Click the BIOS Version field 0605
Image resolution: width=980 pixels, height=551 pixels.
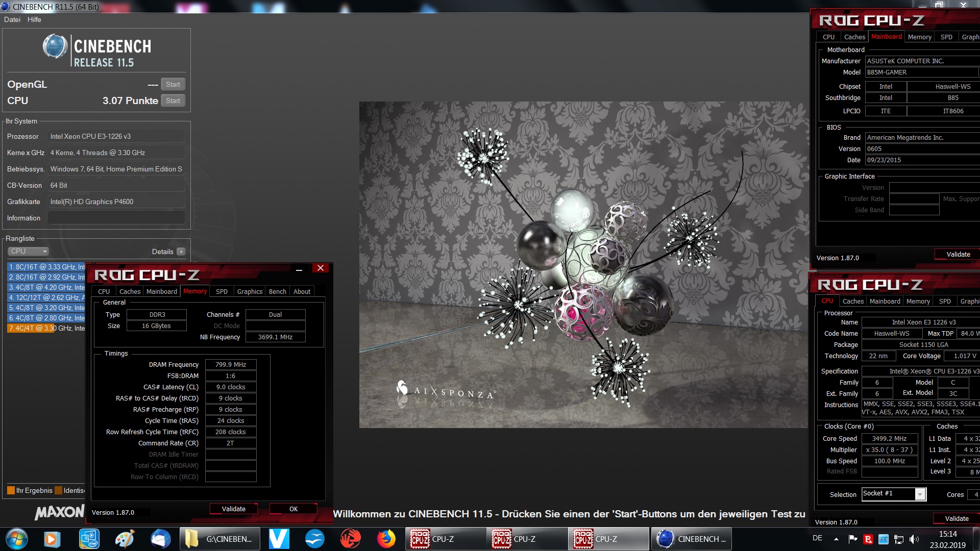[x=922, y=148]
